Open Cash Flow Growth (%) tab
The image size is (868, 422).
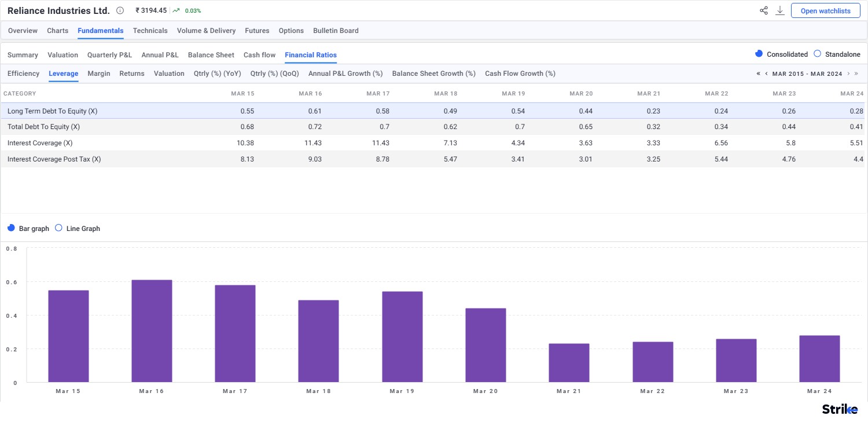(x=520, y=74)
